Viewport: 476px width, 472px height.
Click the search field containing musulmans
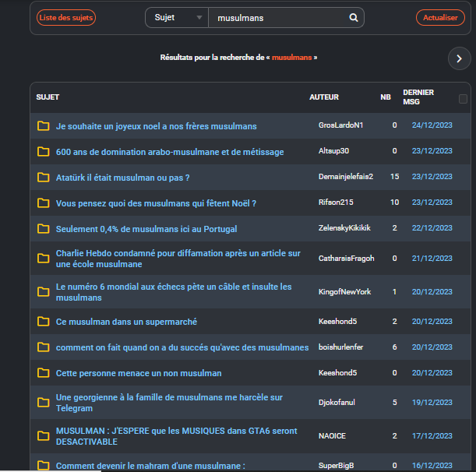277,17
